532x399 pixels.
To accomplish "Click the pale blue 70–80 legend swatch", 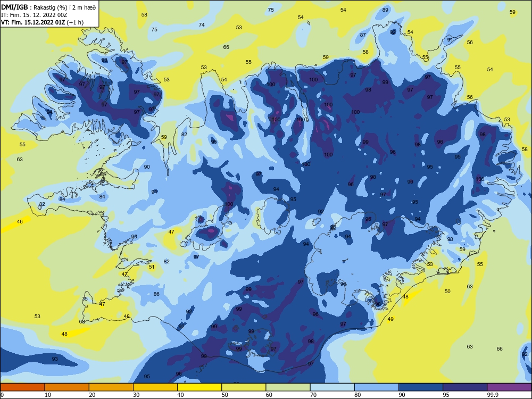I will pos(332,387).
